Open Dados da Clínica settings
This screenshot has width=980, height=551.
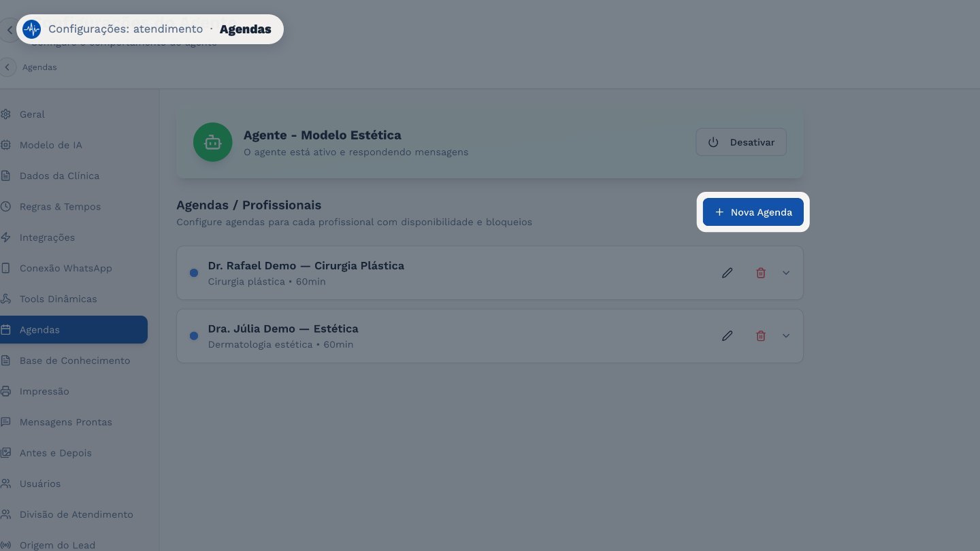pos(73,176)
